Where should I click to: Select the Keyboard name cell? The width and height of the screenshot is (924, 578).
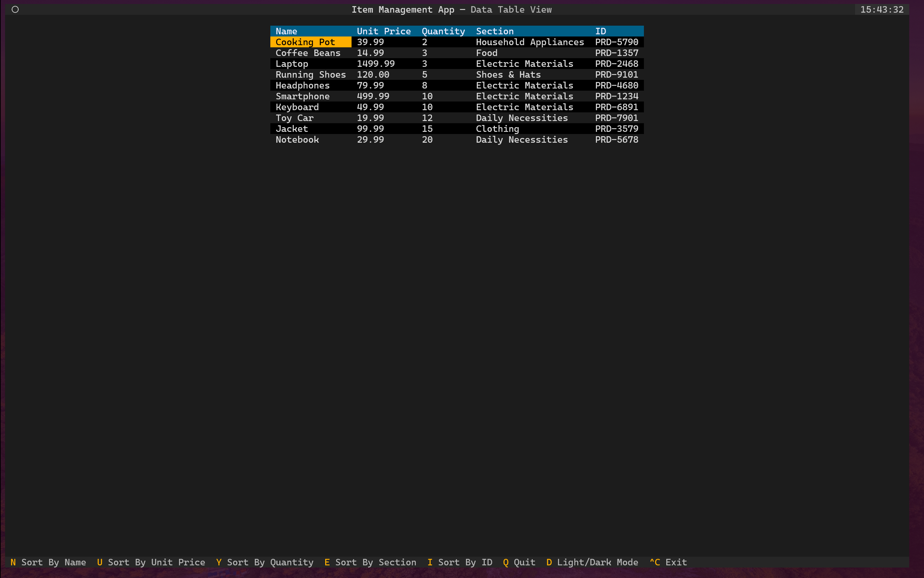coord(311,107)
